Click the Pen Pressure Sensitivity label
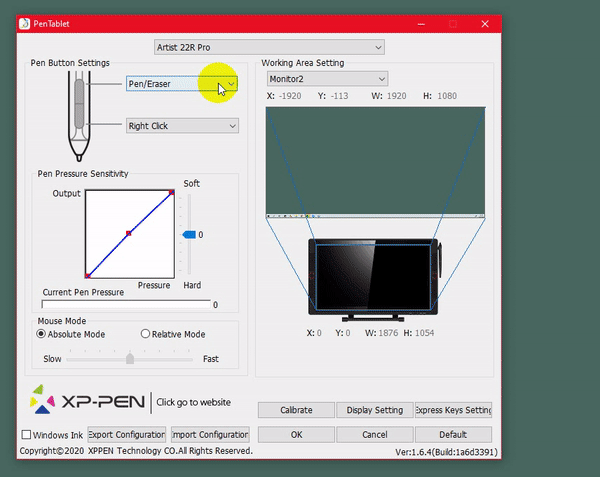The width and height of the screenshot is (600, 477). coord(83,174)
